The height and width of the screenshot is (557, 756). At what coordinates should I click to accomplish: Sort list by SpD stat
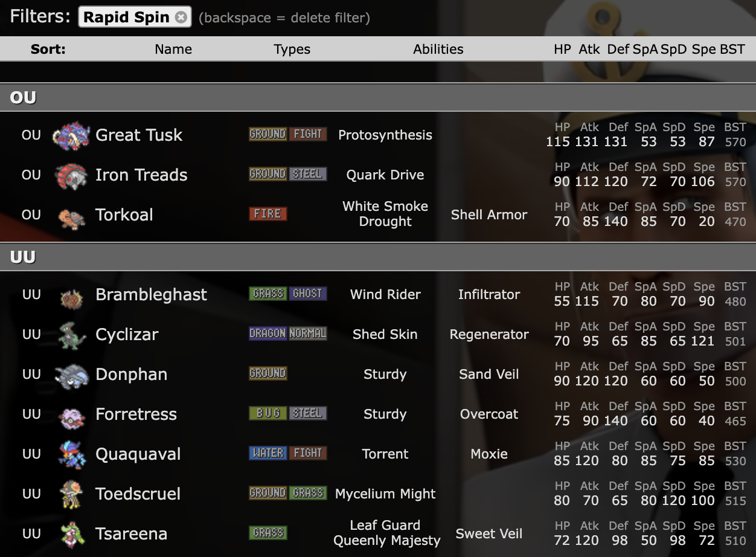674,50
